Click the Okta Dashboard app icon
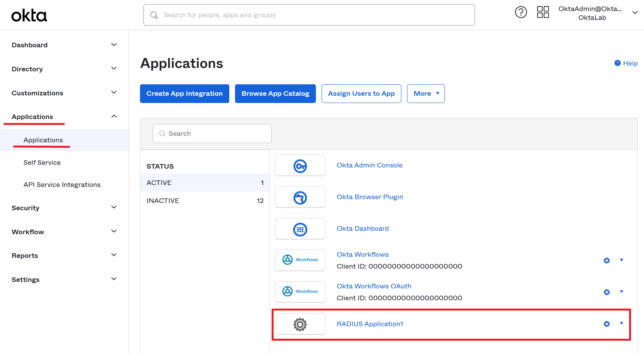The width and height of the screenshot is (644, 354). click(300, 229)
